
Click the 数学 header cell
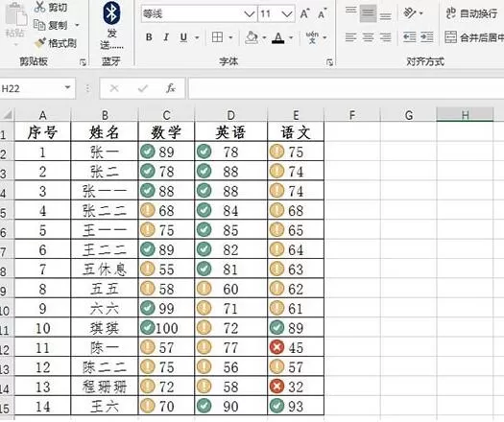166,131
